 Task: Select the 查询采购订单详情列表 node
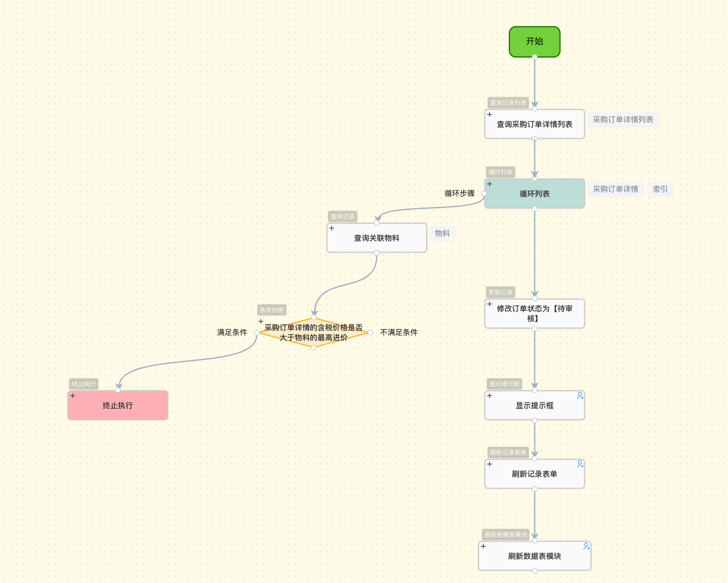pos(535,124)
